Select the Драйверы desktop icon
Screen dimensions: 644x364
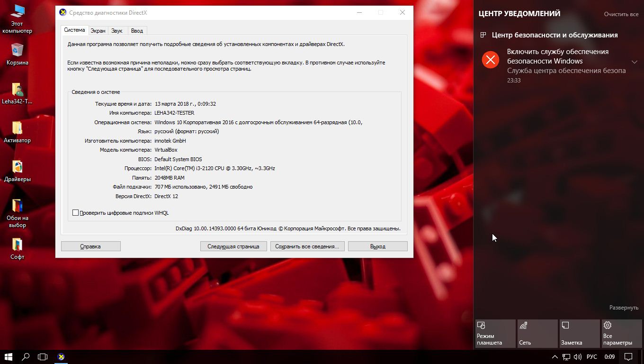pos(18,171)
